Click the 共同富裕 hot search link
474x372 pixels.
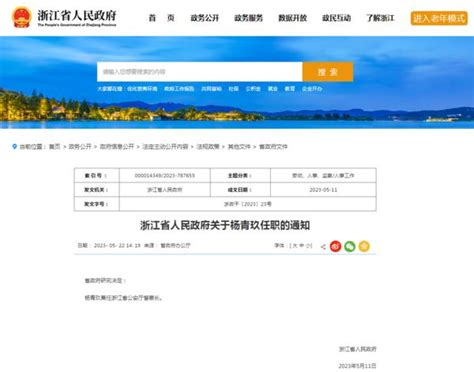(211, 89)
